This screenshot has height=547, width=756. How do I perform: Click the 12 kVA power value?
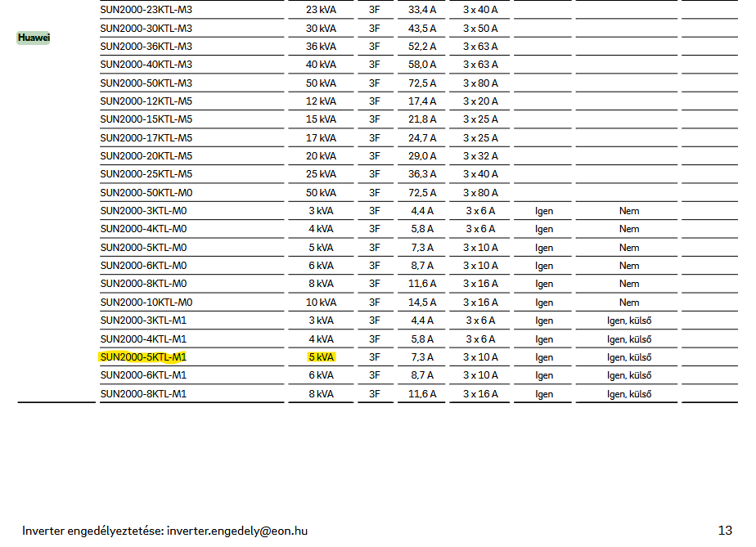click(321, 101)
